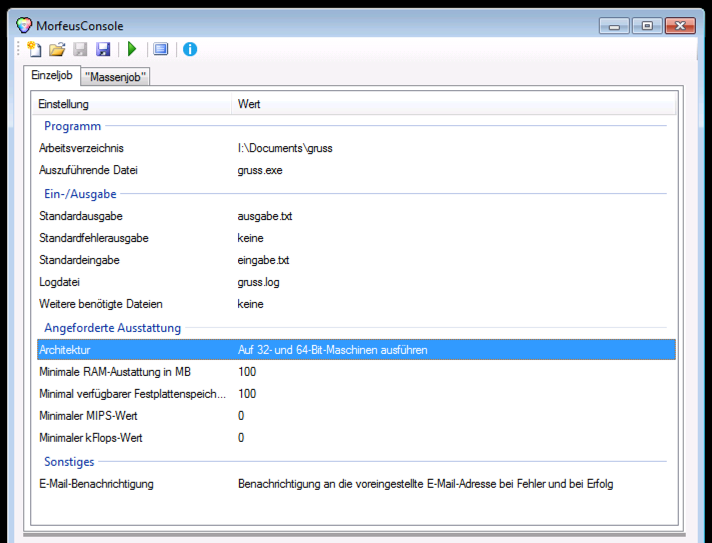
Task: Click the New job document icon
Action: [35, 49]
